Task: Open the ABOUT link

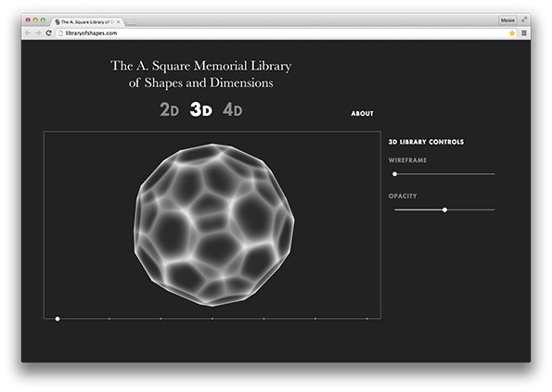Action: click(362, 114)
